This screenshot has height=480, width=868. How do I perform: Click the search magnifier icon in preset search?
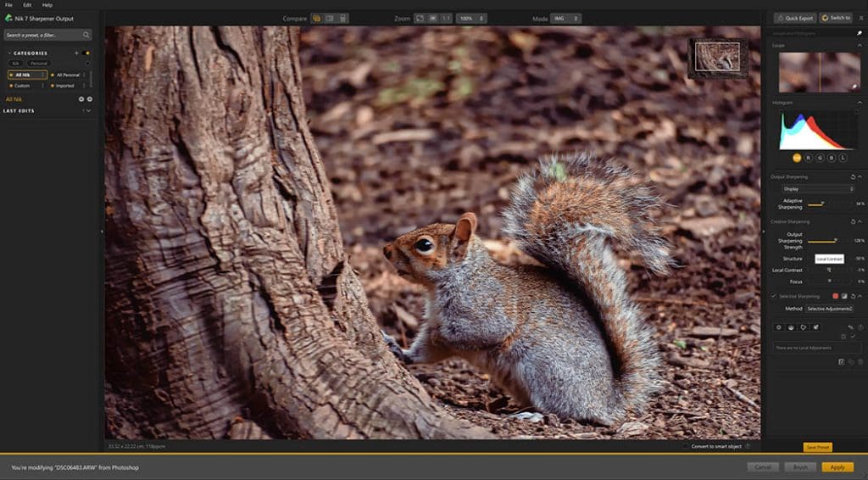86,35
